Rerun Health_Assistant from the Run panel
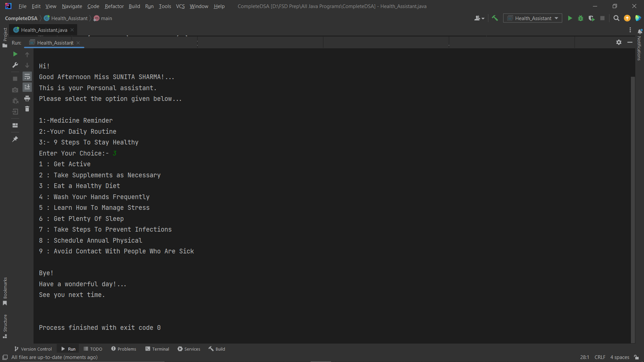The image size is (644, 362). click(x=15, y=54)
